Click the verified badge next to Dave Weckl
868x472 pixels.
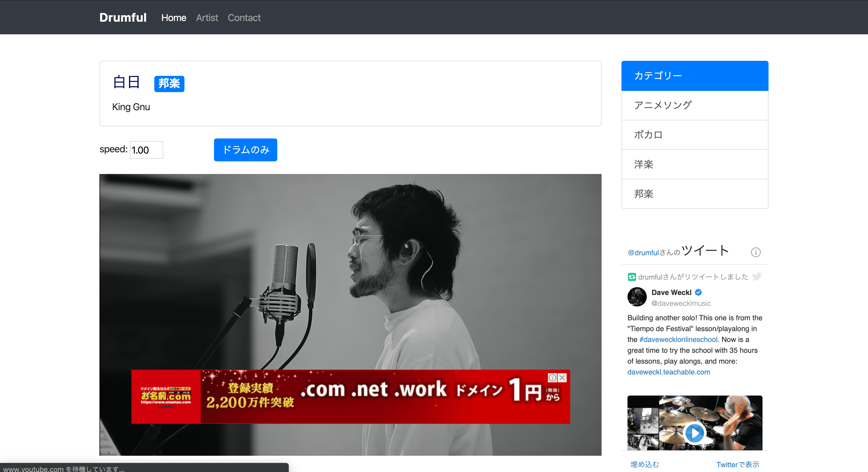[699, 292]
